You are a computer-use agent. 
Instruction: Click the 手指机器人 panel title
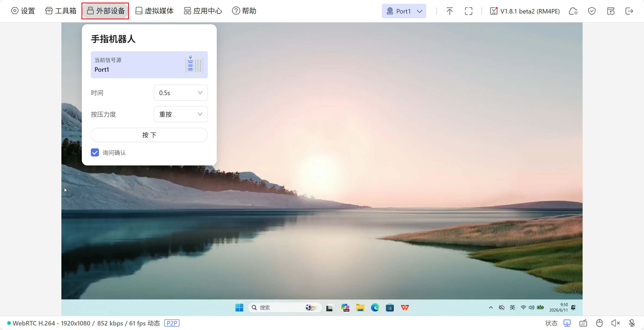pyautogui.click(x=113, y=39)
